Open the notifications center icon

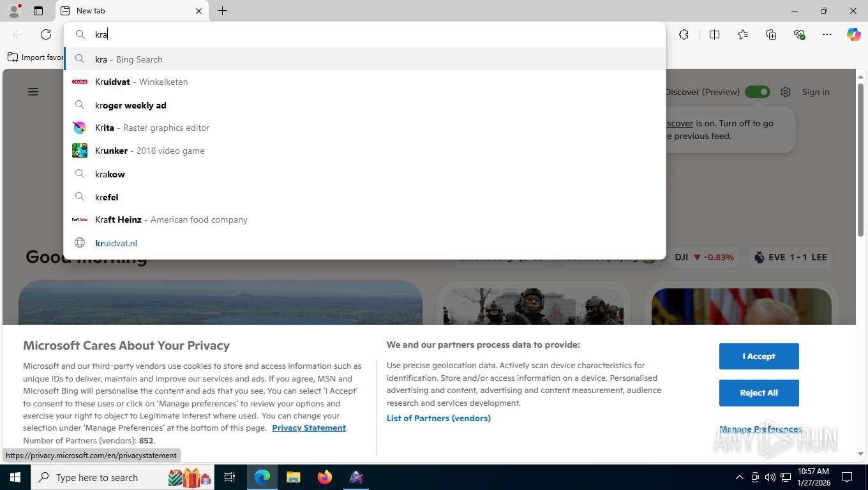click(847, 477)
